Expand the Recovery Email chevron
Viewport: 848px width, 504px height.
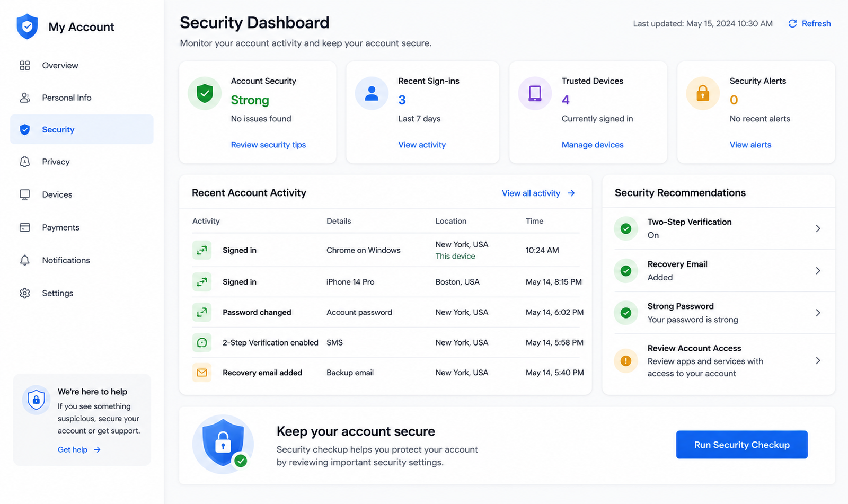(818, 271)
